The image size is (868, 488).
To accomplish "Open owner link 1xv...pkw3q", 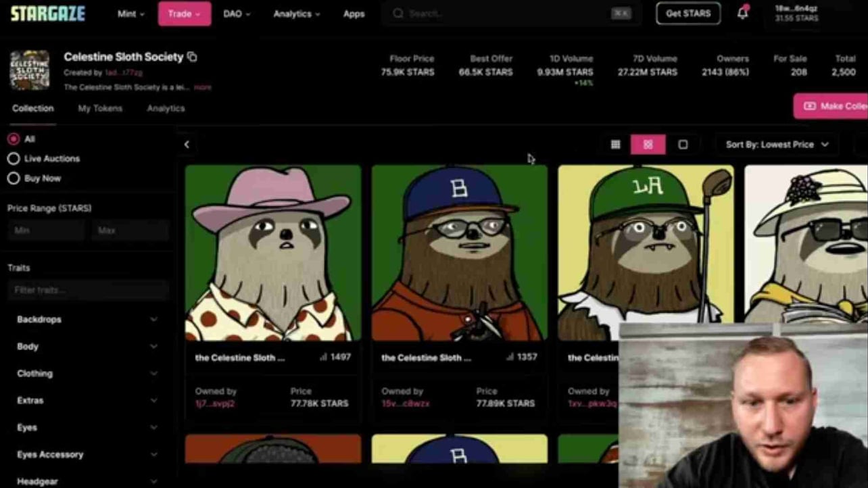I will pyautogui.click(x=592, y=404).
